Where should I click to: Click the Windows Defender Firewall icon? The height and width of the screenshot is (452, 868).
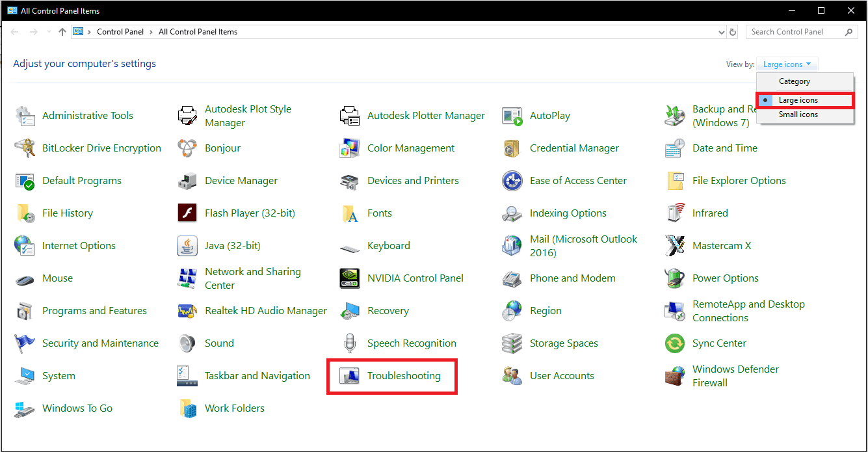[675, 376]
